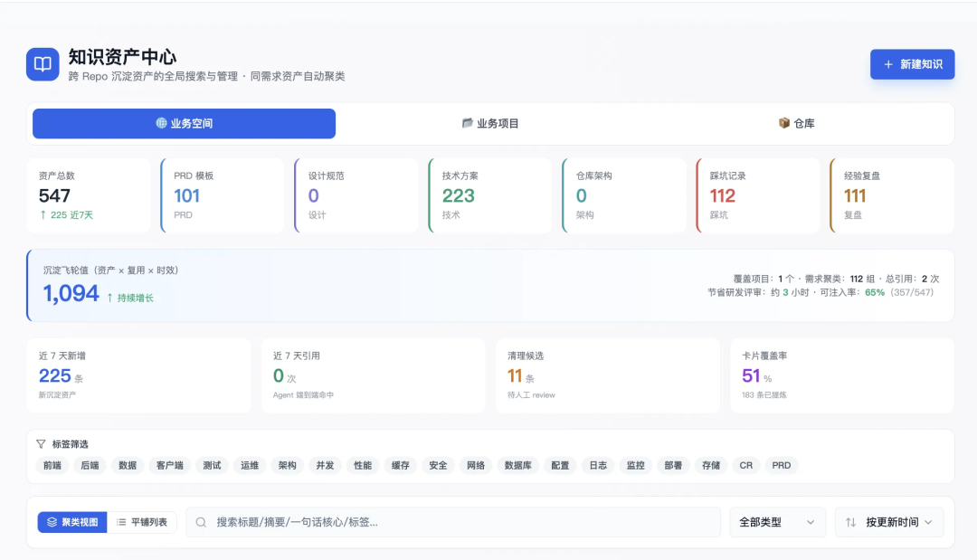The image size is (977, 560).
Task: Toggle the 监控 tag filter
Action: click(636, 465)
